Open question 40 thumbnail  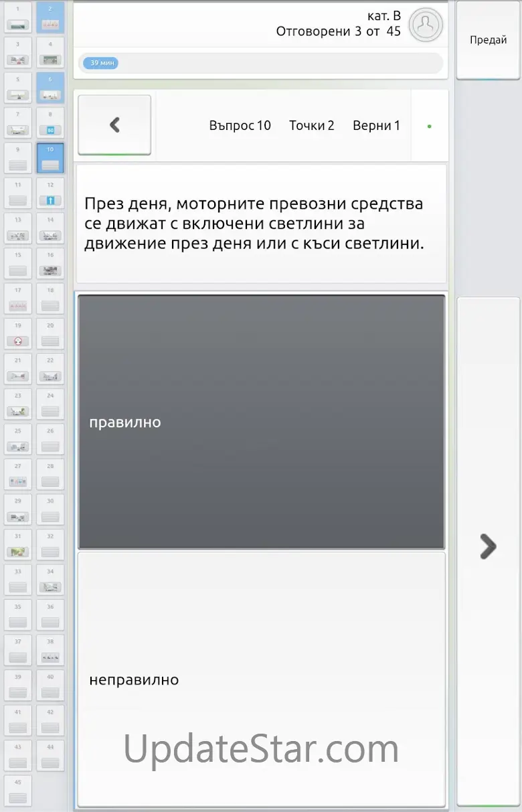coord(50,685)
